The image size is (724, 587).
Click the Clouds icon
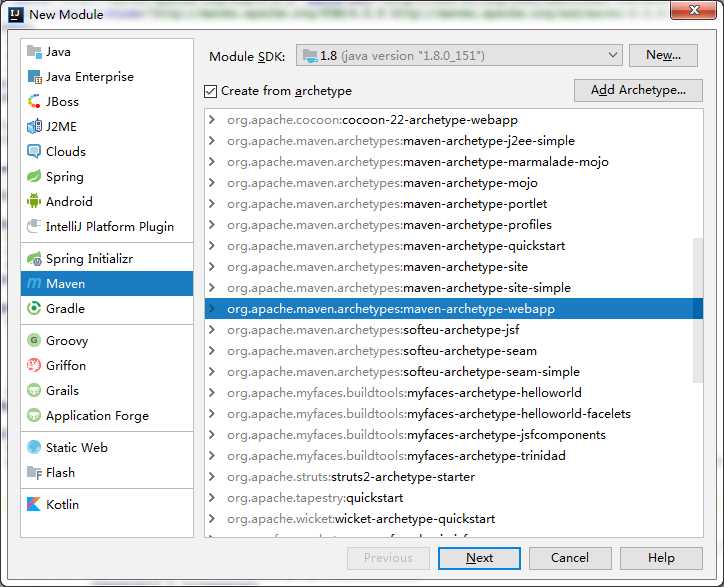pyautogui.click(x=34, y=151)
